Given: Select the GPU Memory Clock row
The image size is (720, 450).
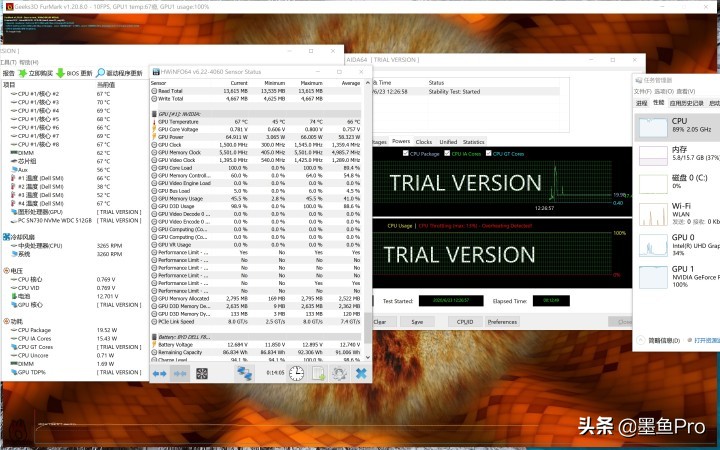Looking at the screenshot, I should coord(257,152).
